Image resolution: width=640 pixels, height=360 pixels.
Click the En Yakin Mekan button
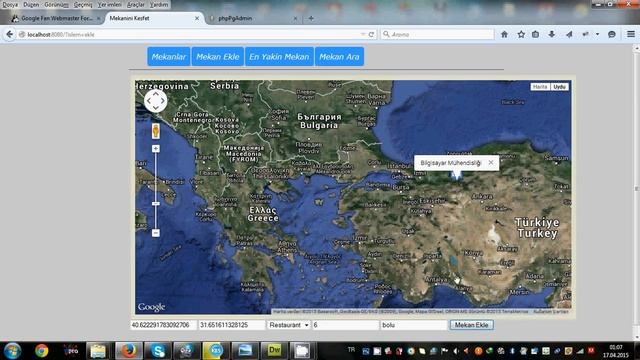[x=279, y=57]
